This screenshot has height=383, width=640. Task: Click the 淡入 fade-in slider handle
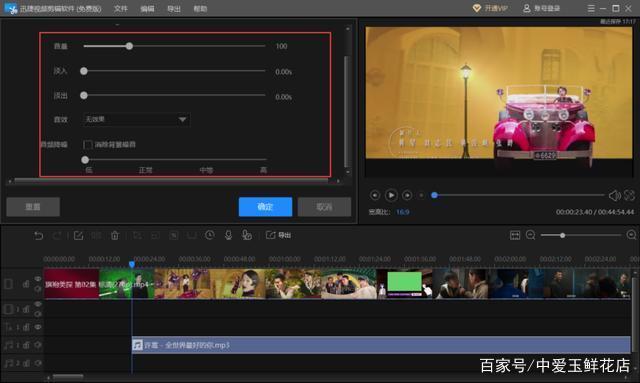[x=84, y=71]
